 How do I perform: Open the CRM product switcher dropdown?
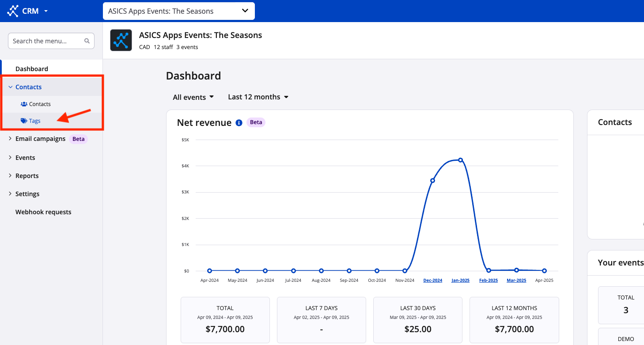(46, 11)
